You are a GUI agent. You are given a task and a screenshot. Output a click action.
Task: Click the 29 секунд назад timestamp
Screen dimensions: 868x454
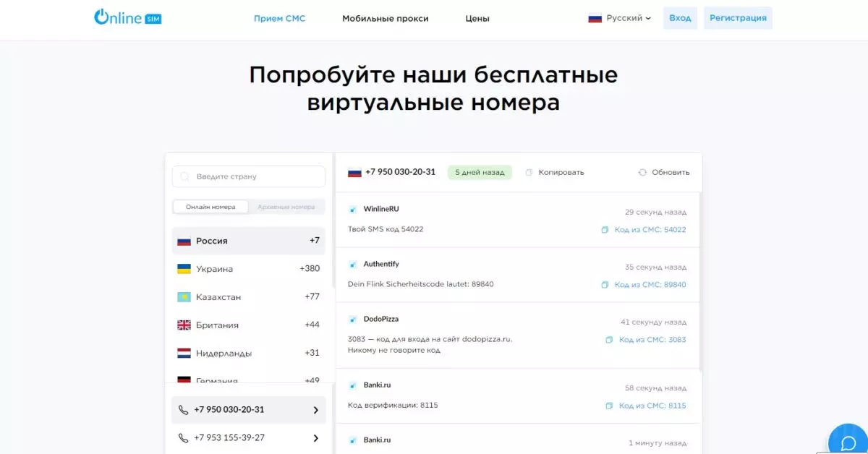656,212
